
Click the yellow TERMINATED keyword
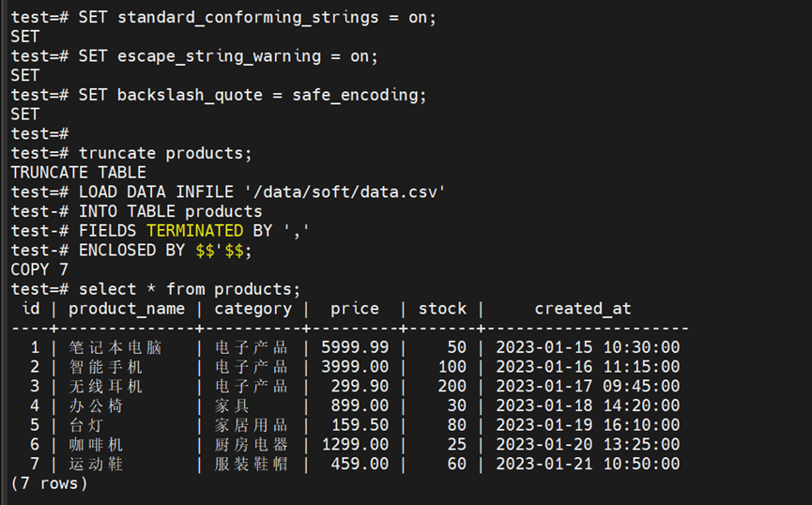[x=194, y=231]
